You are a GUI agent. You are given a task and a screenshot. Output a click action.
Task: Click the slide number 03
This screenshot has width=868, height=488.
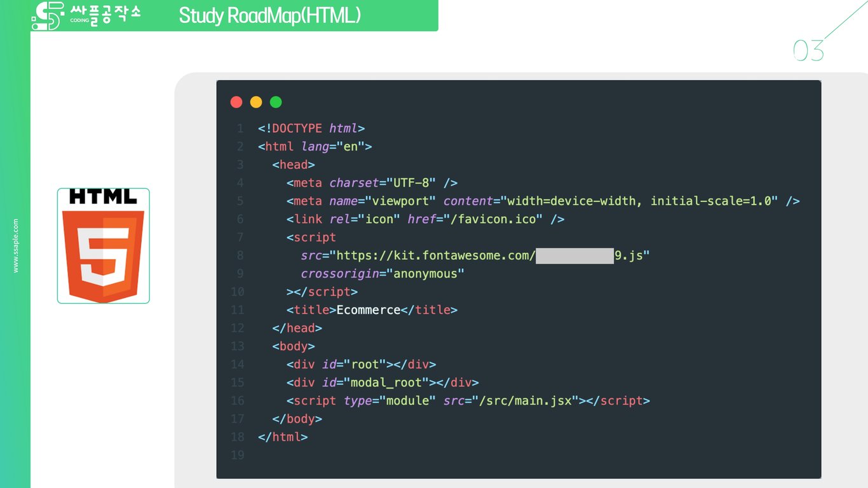coord(808,51)
